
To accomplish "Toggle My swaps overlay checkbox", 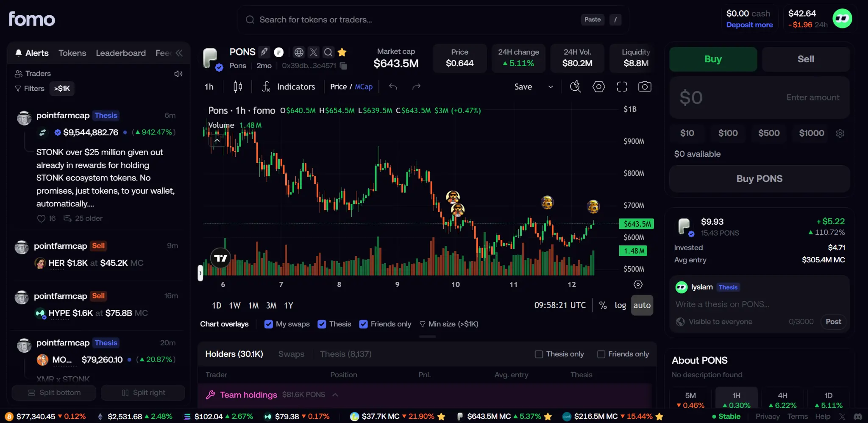I will click(x=268, y=324).
